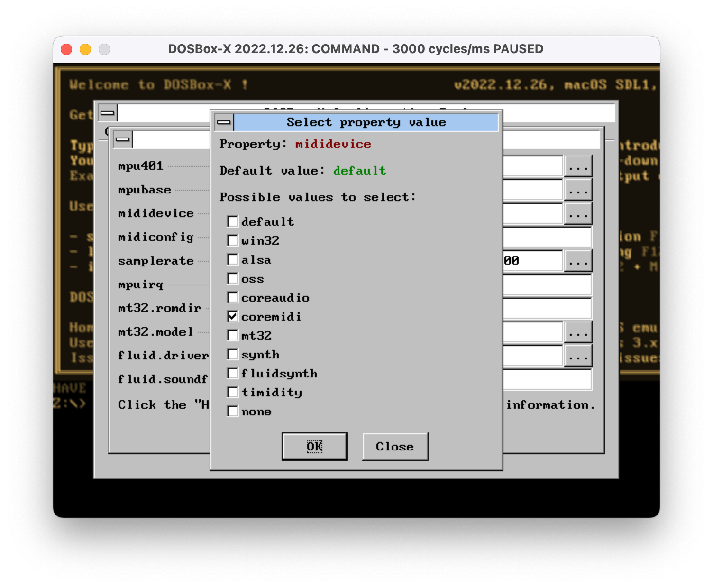Viewport: 713px width, 588px height.
Task: Click the fluid.driver label
Action: point(164,356)
